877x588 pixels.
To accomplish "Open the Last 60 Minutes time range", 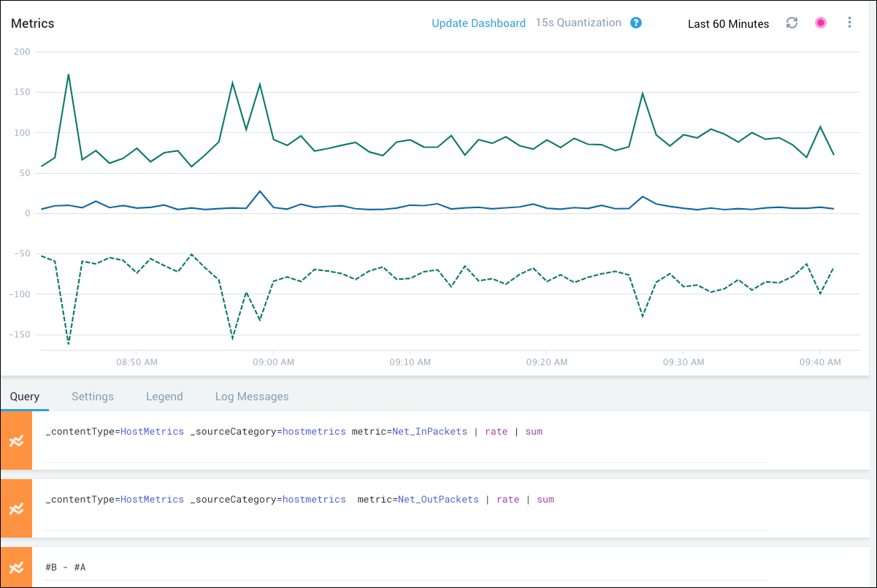I will tap(728, 24).
